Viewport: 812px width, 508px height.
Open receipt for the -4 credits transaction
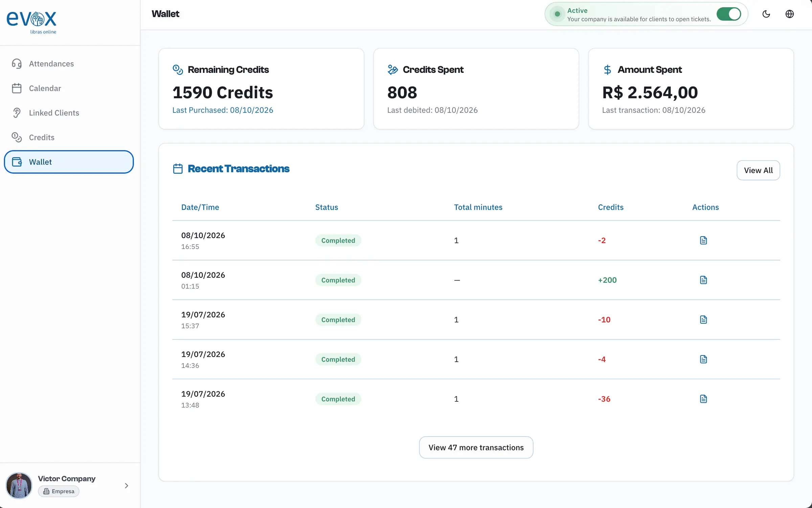tap(703, 359)
